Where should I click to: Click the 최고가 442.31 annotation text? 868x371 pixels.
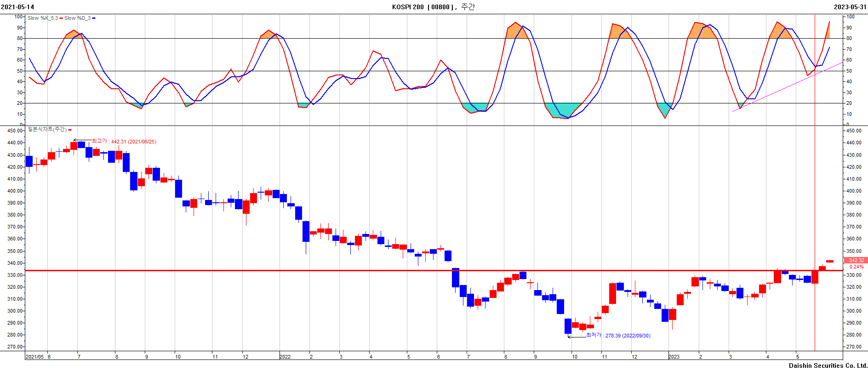click(124, 142)
